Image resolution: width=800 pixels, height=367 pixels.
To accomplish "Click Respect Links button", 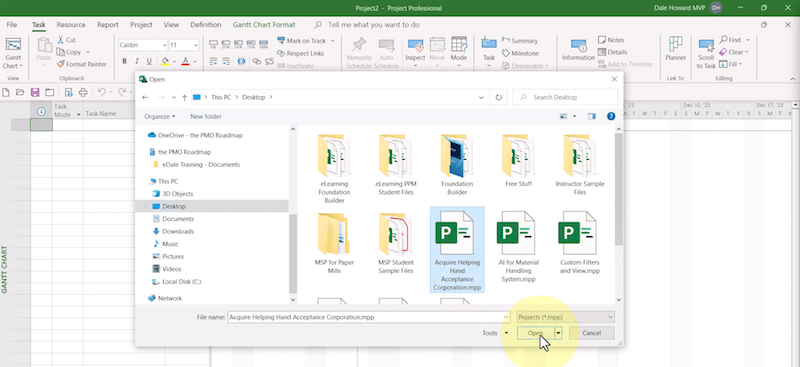I will (300, 53).
